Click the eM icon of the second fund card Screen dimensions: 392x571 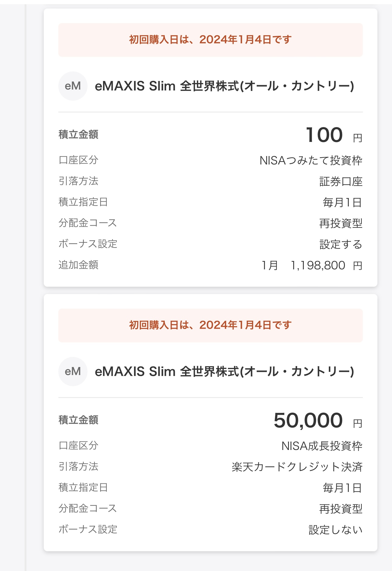(x=73, y=372)
